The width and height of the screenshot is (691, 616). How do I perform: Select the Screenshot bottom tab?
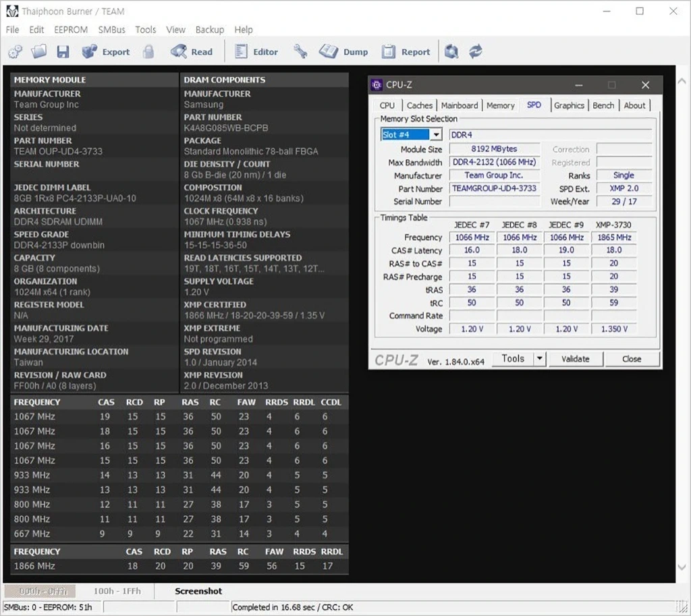[198, 591]
